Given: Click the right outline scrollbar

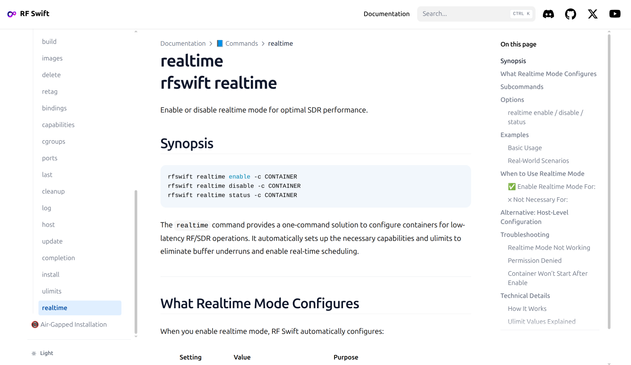Looking at the screenshot, I should (x=609, y=181).
